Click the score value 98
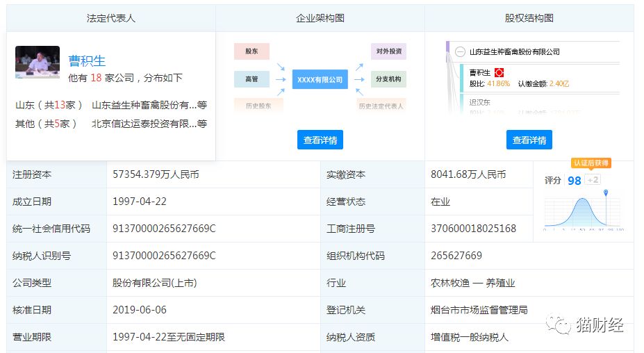Viewport: 644px width, 353px height. point(574,181)
